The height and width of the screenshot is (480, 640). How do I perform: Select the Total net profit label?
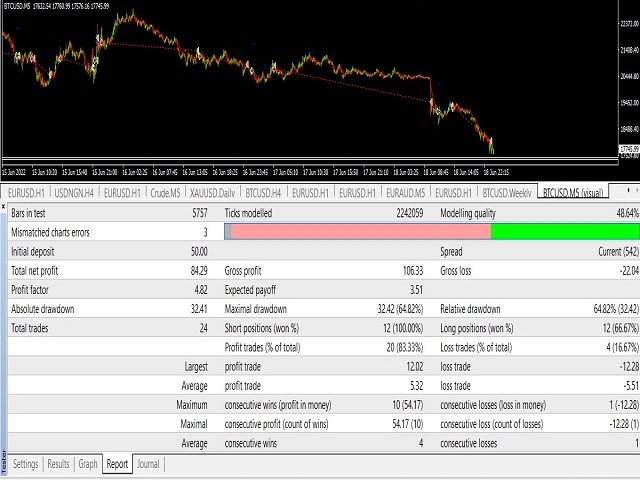[x=35, y=271]
